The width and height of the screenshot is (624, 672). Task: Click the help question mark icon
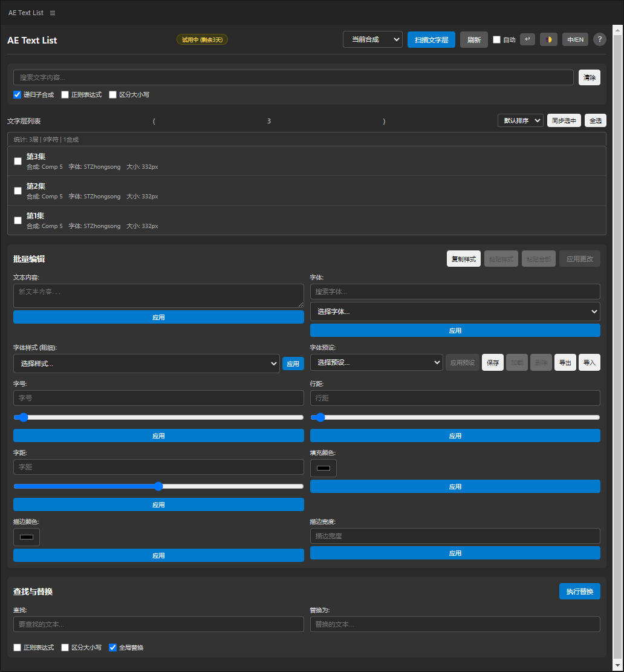tap(599, 39)
